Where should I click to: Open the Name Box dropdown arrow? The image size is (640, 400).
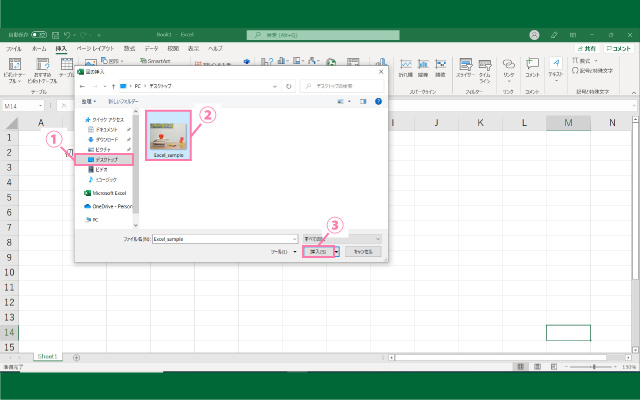coord(40,106)
